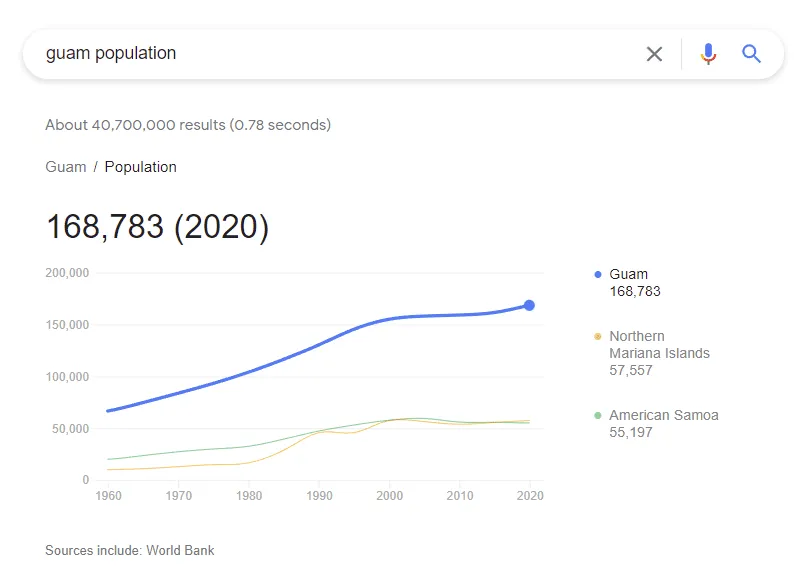Click the magnifying glass search icon
Viewport: 810px width, 576px height.
(751, 54)
